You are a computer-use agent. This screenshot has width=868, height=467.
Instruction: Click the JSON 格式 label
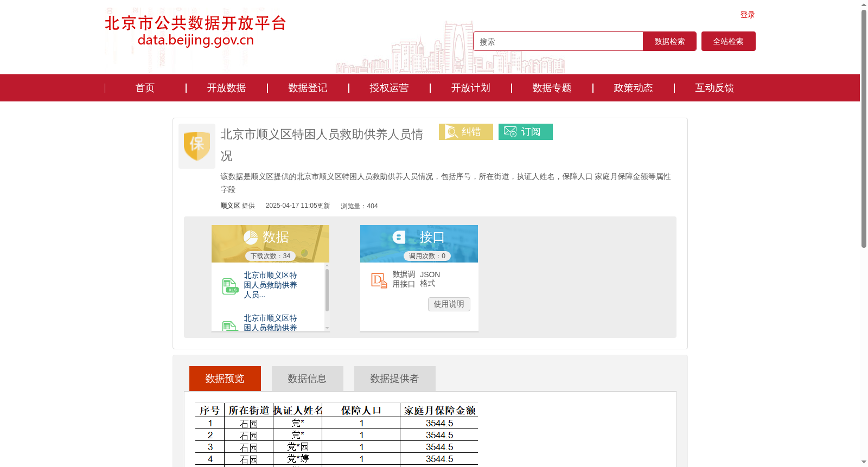pos(430,279)
